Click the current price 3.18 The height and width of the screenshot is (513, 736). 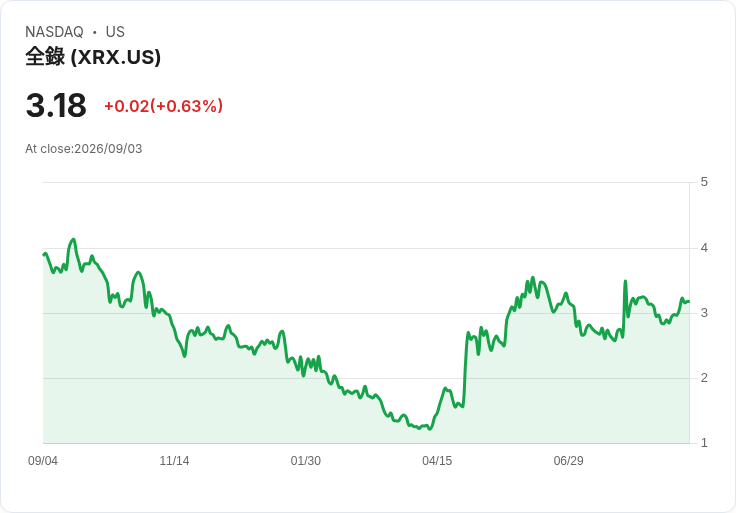pyautogui.click(x=56, y=105)
